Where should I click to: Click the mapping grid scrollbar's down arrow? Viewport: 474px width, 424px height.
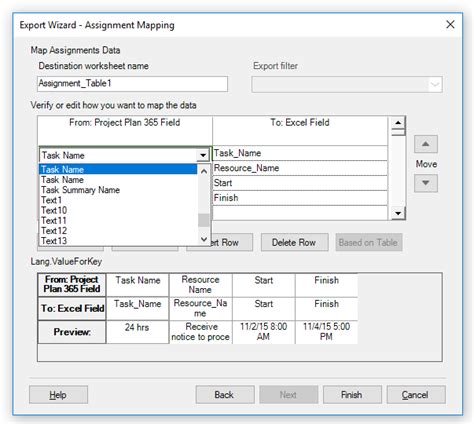(x=398, y=213)
